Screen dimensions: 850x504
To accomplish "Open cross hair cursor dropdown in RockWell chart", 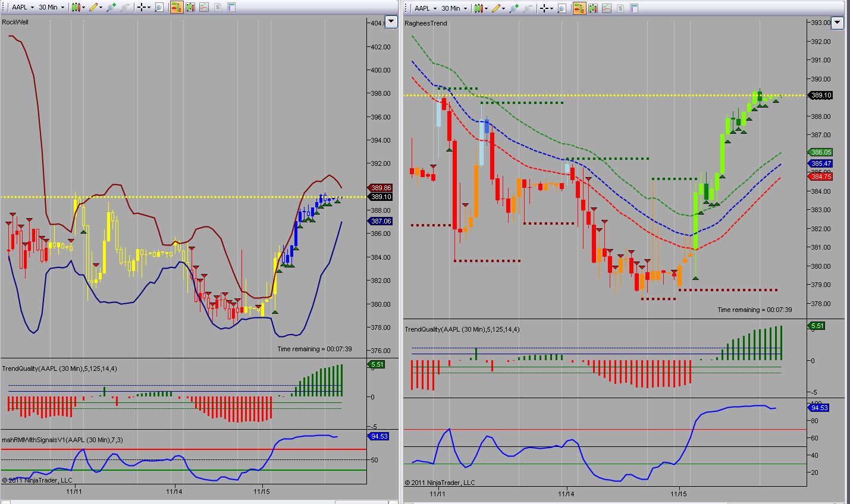I will pos(144,8).
